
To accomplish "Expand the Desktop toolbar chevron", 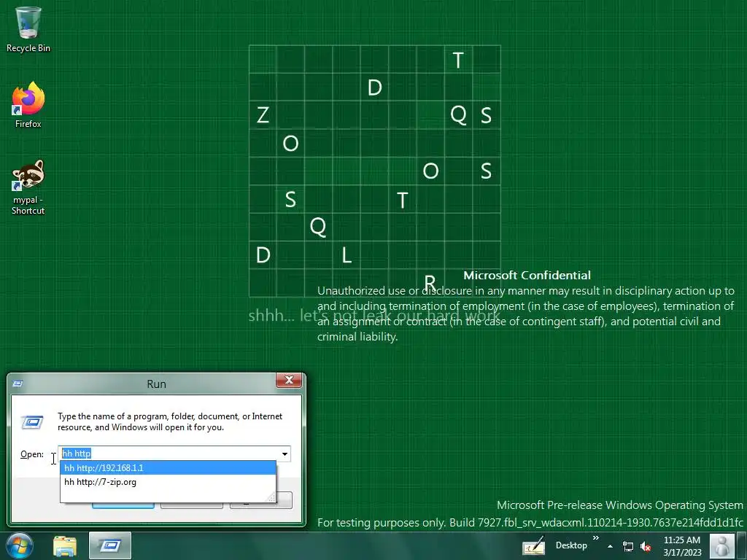I will point(595,538).
